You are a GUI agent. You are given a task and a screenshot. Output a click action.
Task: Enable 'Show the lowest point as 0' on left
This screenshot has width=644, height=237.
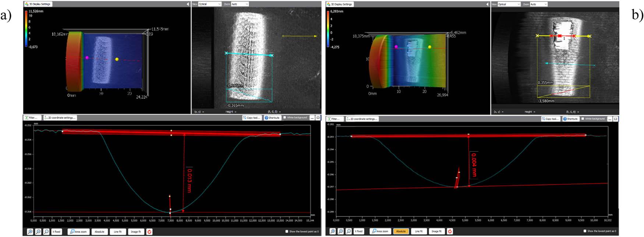click(x=287, y=231)
